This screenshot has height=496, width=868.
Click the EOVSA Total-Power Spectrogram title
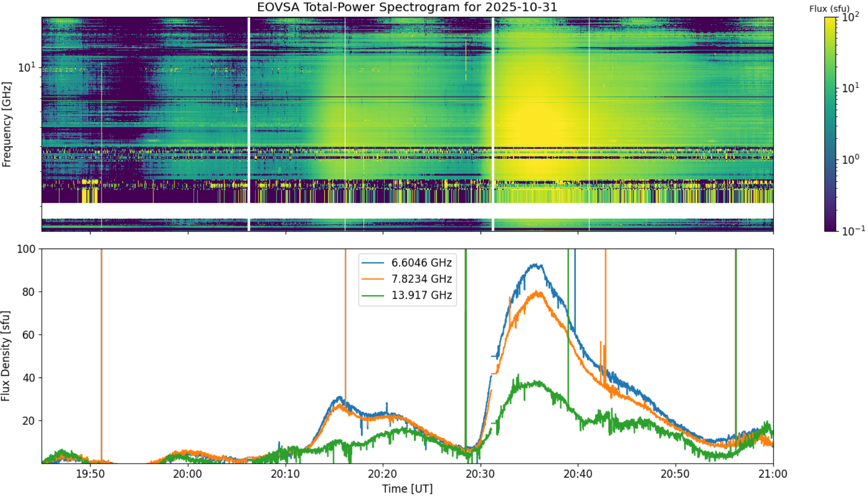click(407, 7)
